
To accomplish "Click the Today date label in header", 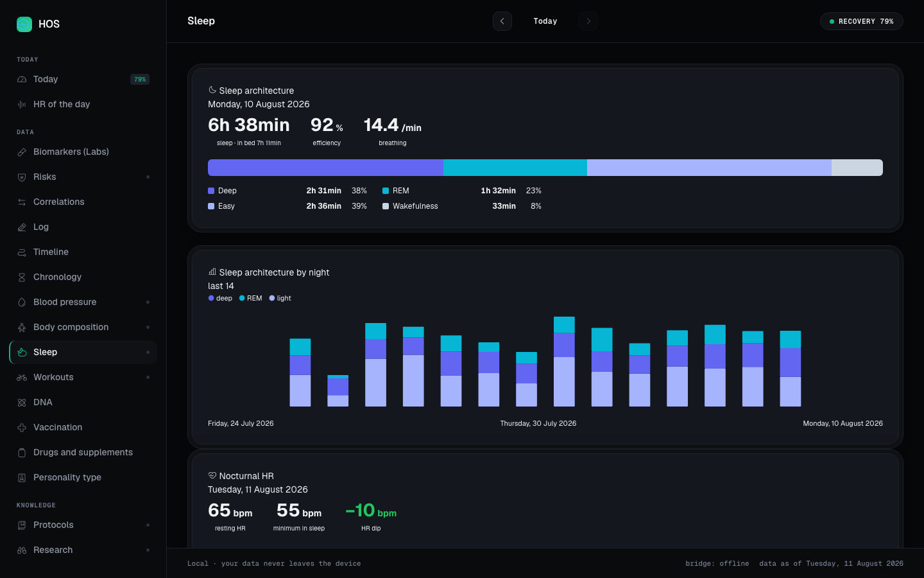I will pos(545,21).
